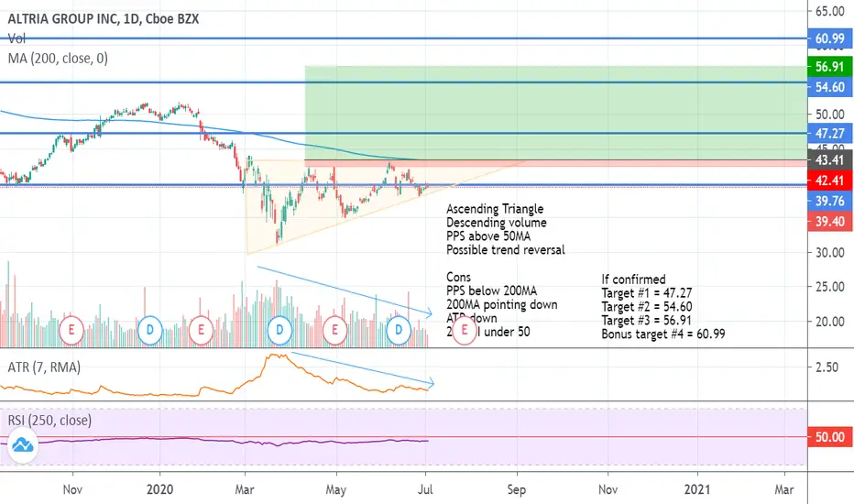Select the RSI (250, close) indicator label
The image size is (854, 504).
49,420
